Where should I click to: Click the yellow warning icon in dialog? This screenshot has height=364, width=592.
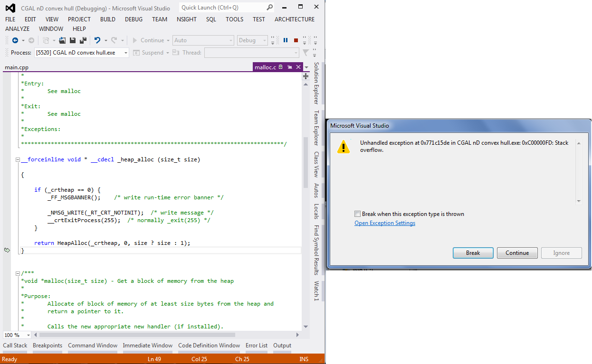point(344,147)
